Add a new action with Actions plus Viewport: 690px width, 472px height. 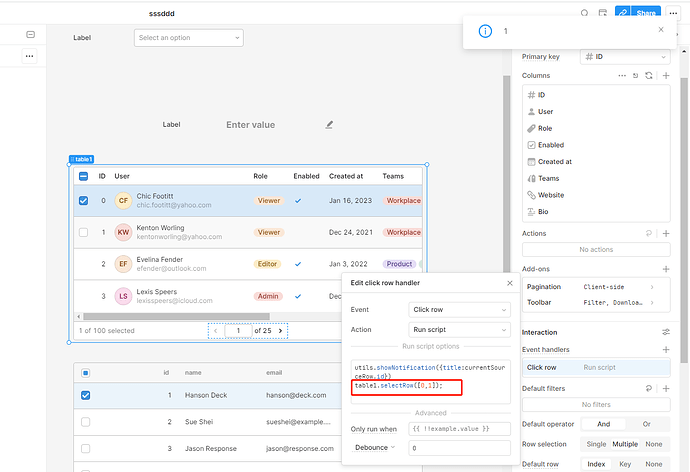tap(666, 234)
